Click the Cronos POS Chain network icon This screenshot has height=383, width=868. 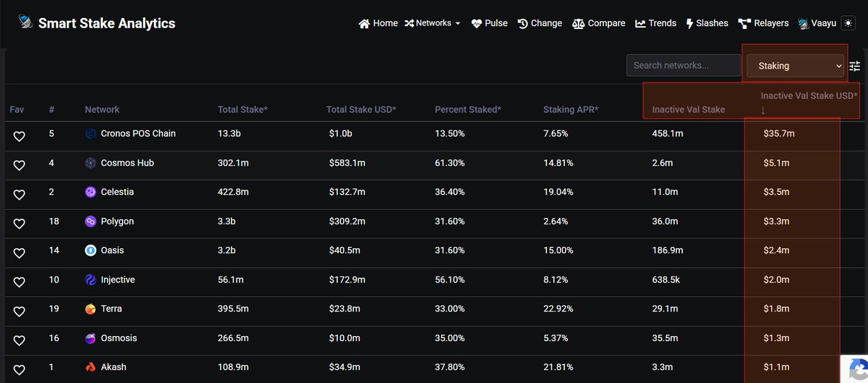90,134
